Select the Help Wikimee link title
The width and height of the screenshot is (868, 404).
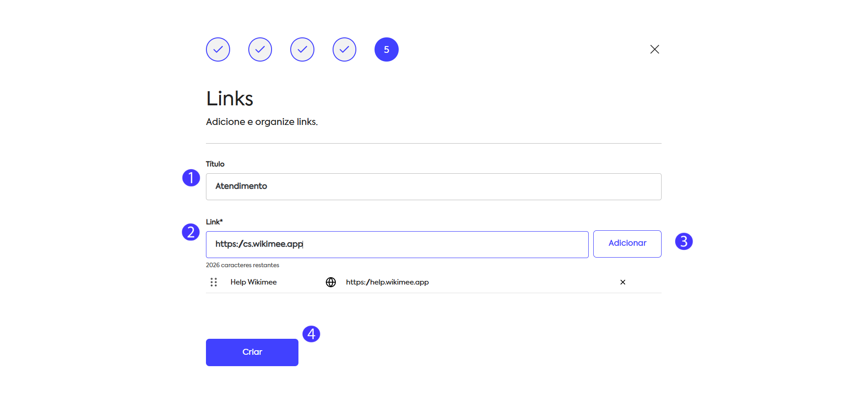pyautogui.click(x=253, y=282)
